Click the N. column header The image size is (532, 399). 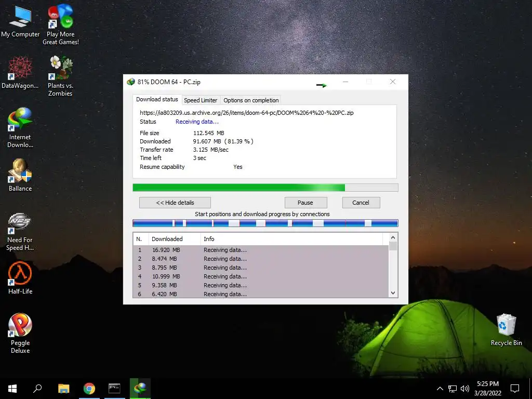141,239
